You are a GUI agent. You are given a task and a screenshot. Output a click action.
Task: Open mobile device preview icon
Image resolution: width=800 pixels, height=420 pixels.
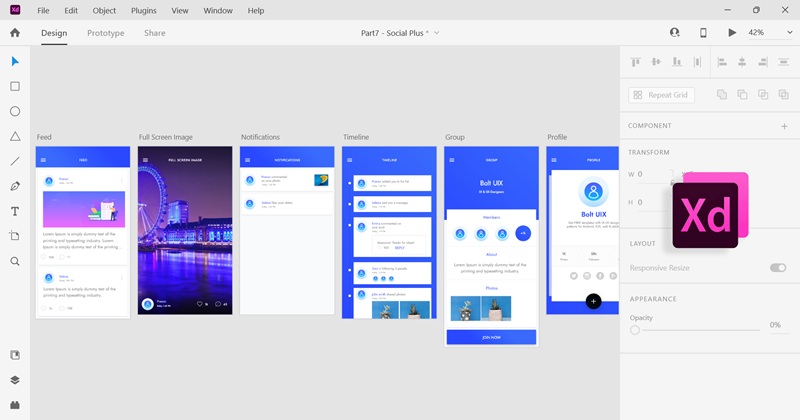click(x=703, y=33)
